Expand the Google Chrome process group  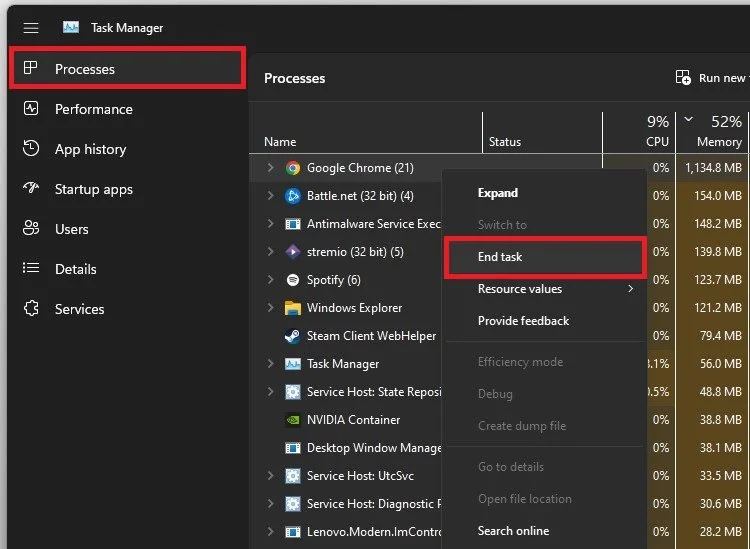click(270, 167)
